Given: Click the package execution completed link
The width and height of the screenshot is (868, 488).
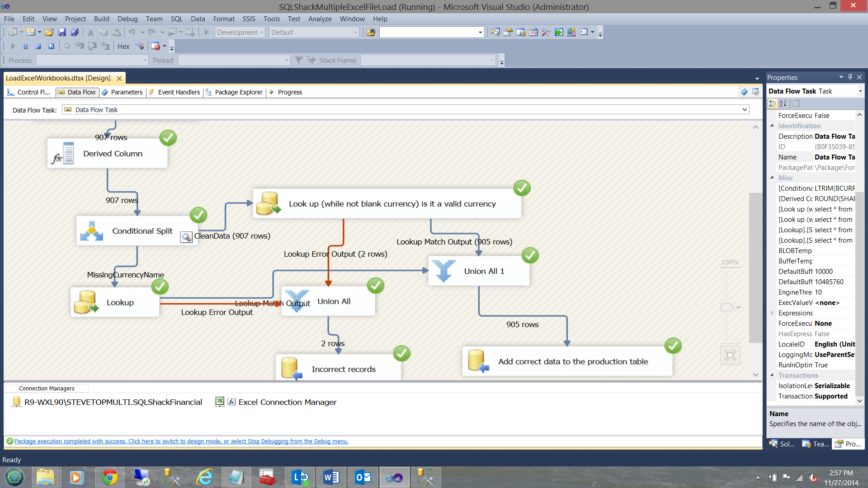Looking at the screenshot, I should coord(181,441).
